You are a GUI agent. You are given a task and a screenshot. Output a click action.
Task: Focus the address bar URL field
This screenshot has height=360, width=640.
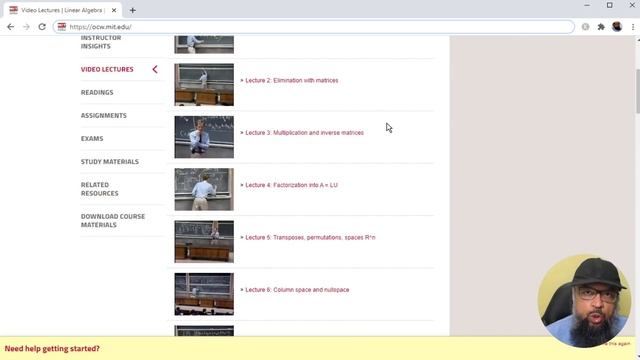(313, 27)
